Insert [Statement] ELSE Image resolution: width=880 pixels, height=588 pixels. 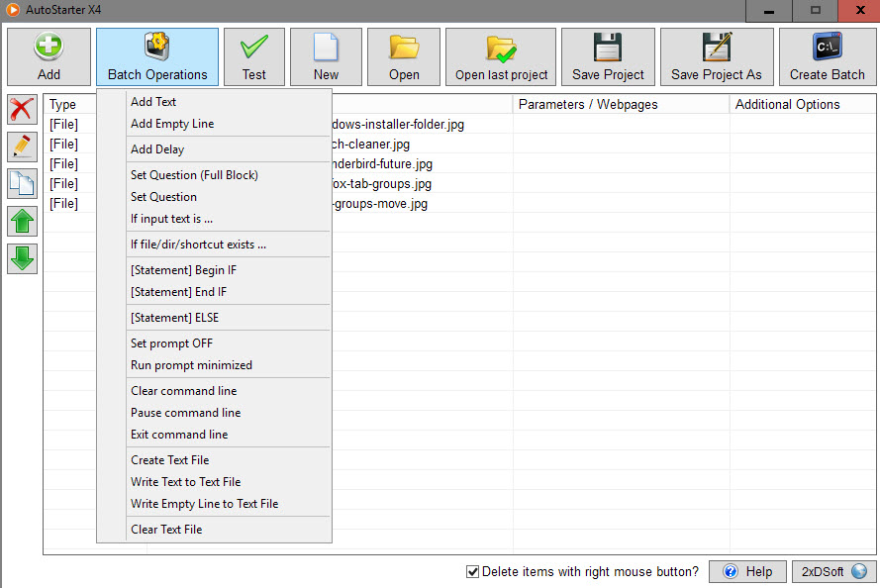click(214, 318)
